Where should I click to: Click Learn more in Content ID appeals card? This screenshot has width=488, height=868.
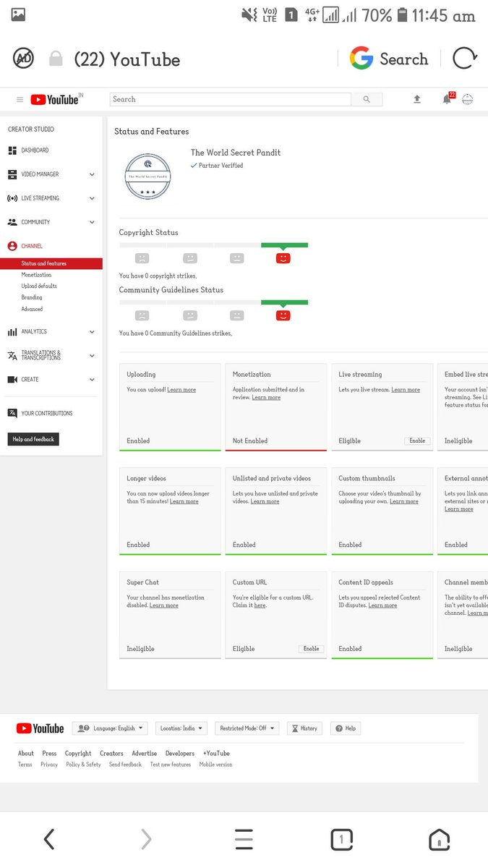click(x=382, y=605)
